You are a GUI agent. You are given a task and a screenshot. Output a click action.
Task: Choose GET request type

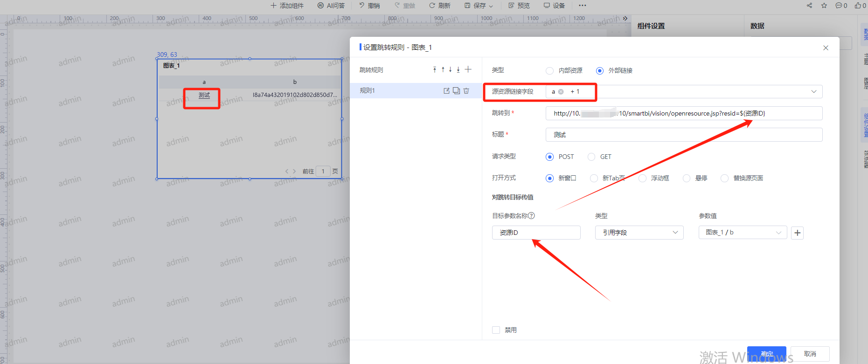(591, 157)
